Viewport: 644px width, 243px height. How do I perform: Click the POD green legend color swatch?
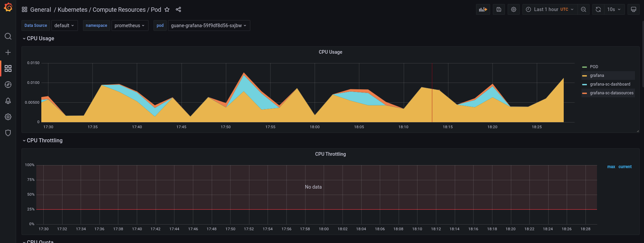tap(585, 67)
